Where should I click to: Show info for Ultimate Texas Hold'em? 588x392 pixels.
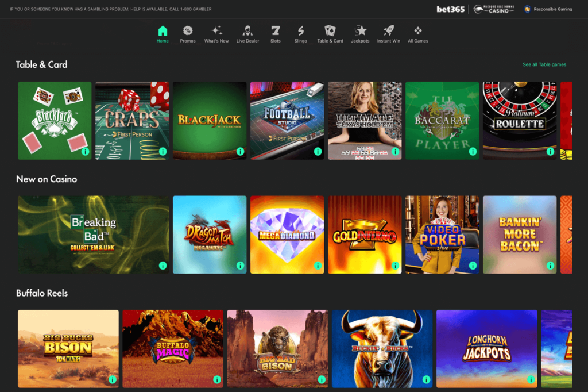pos(395,152)
